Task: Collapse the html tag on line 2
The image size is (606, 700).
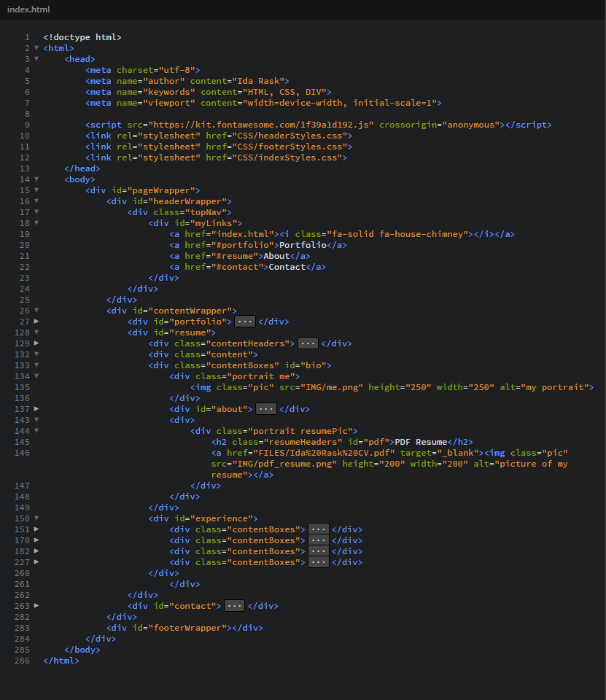Action: [36, 48]
